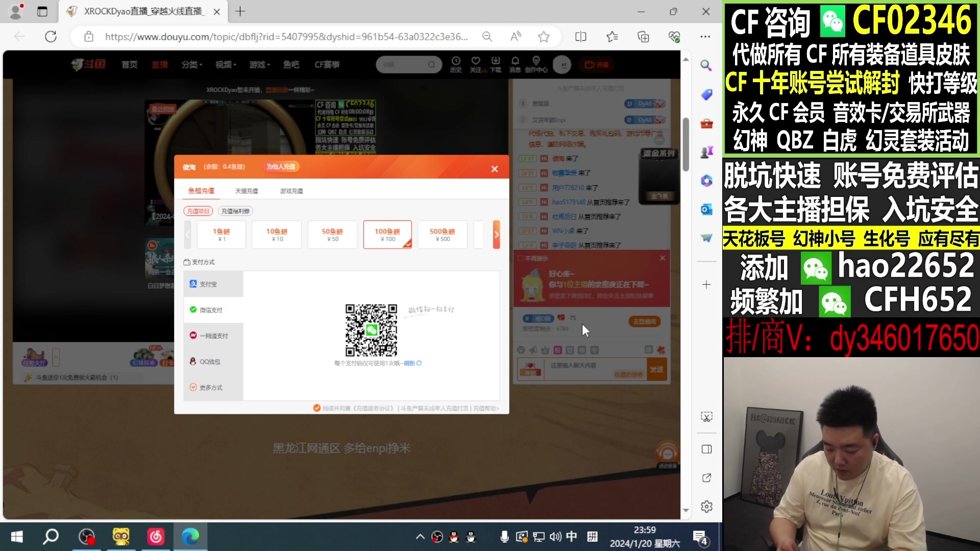
Task: Open 鱼吧 in Douyu navigation
Action: pos(291,65)
